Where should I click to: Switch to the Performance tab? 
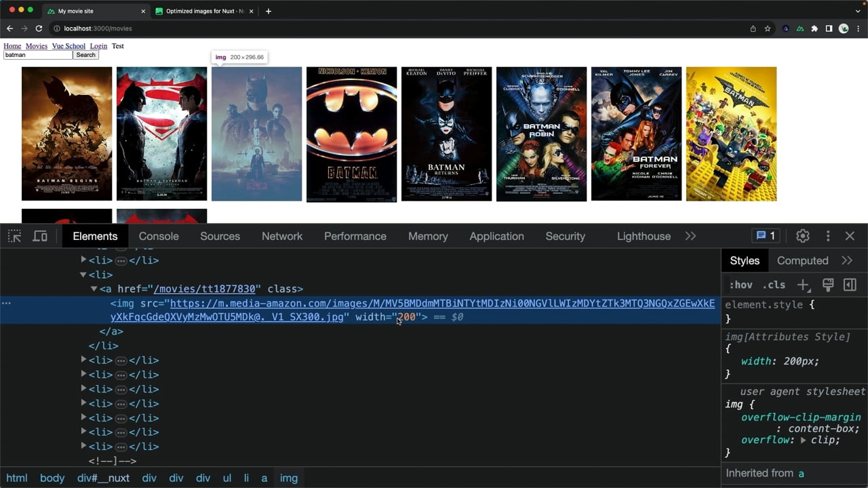pyautogui.click(x=355, y=236)
